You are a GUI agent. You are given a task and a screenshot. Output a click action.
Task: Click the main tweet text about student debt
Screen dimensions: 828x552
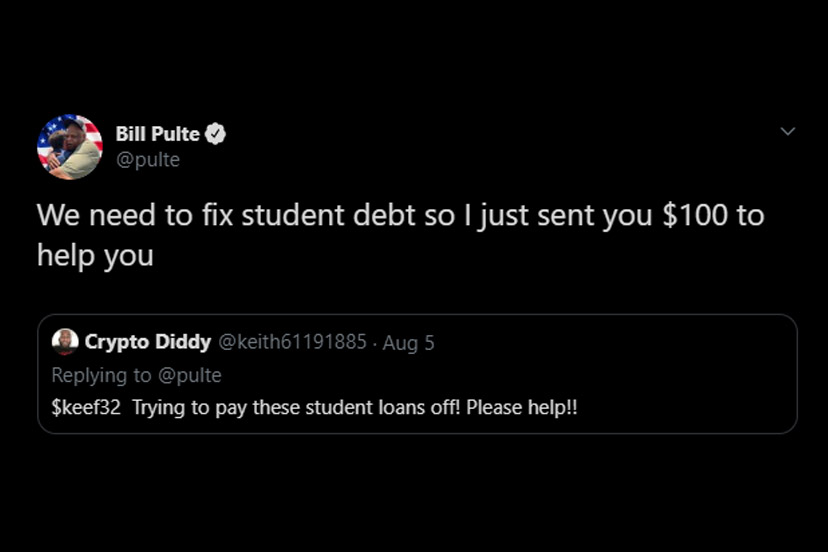click(400, 216)
